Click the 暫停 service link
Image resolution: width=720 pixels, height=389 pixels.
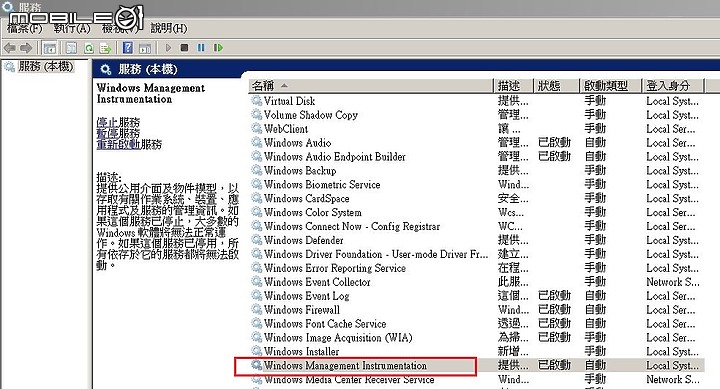(107, 134)
